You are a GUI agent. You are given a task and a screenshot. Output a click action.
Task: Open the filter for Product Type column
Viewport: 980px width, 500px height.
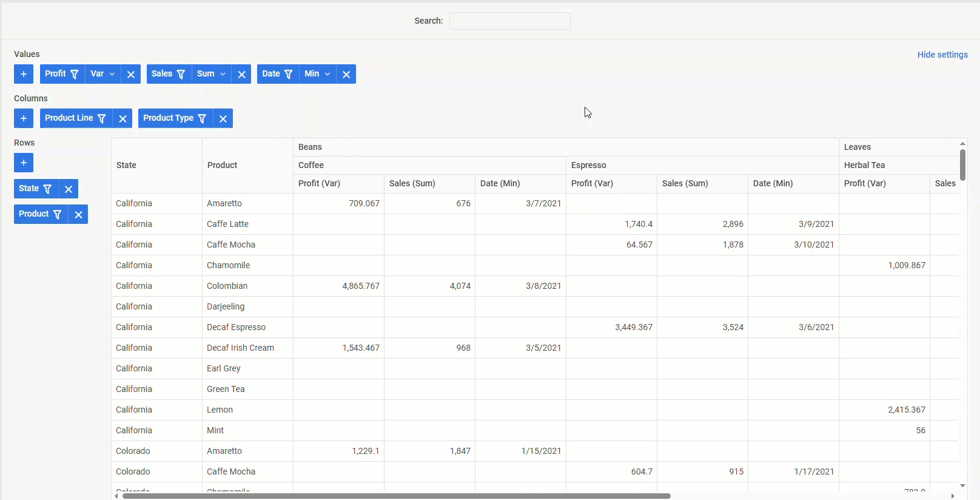202,118
